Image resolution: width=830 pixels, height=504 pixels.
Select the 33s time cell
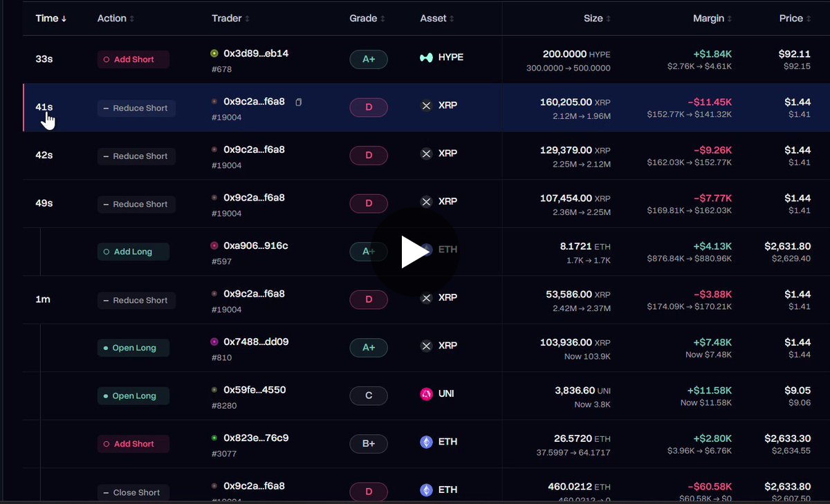click(44, 59)
